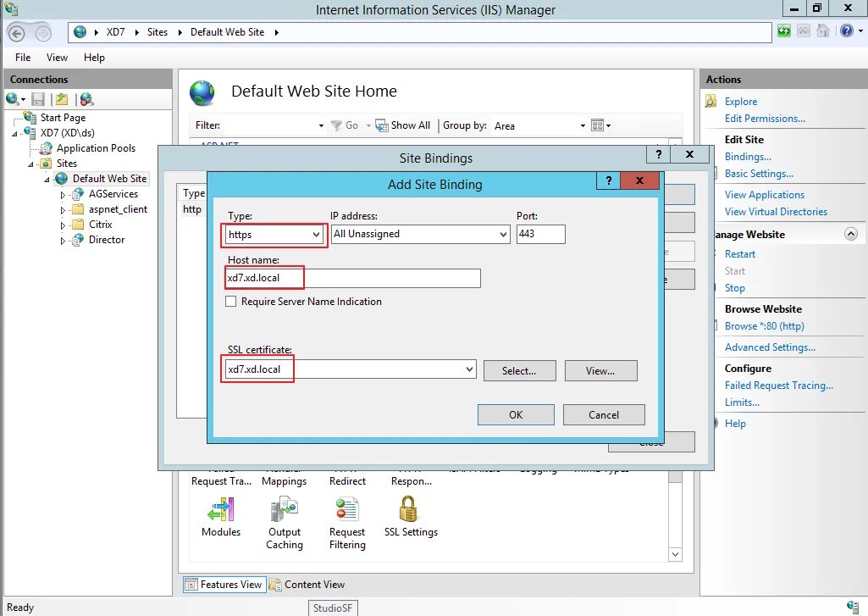Screen dimensions: 868x616
Task: Click the view mode icon next to Group by
Action: 597,125
